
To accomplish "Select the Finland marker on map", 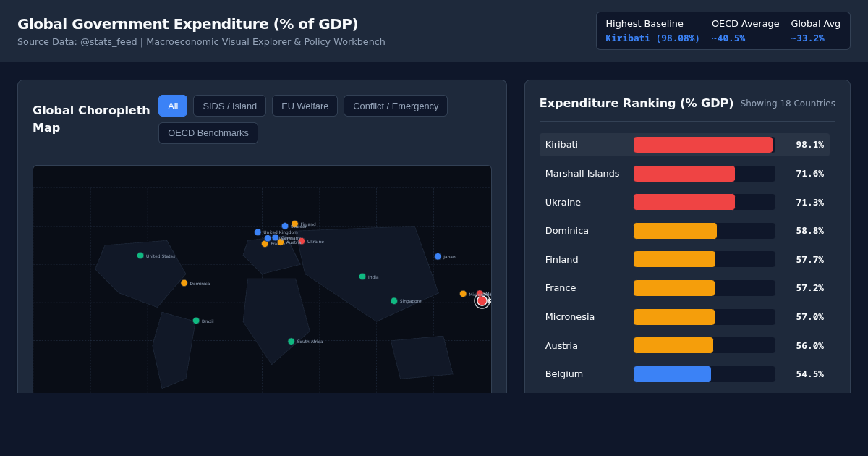I will 295,224.
